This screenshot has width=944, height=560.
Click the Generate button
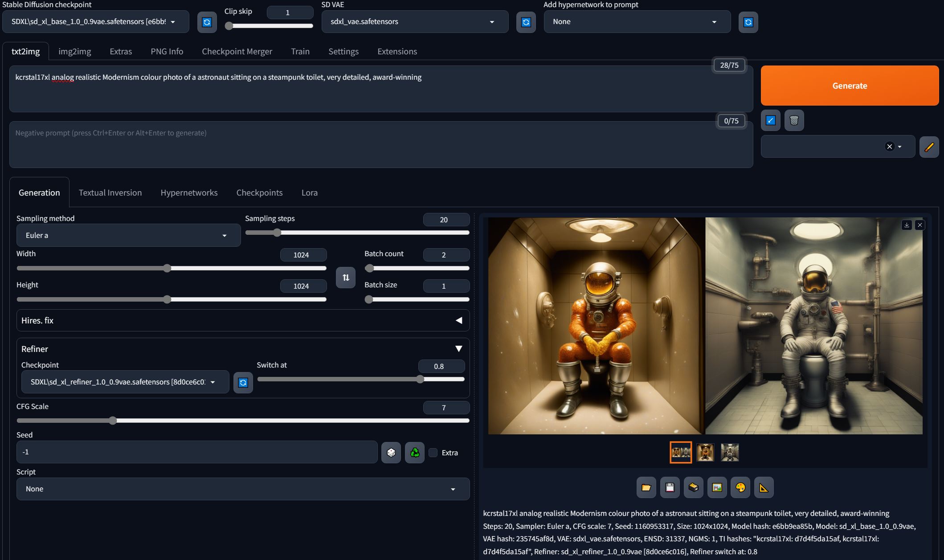[849, 85]
